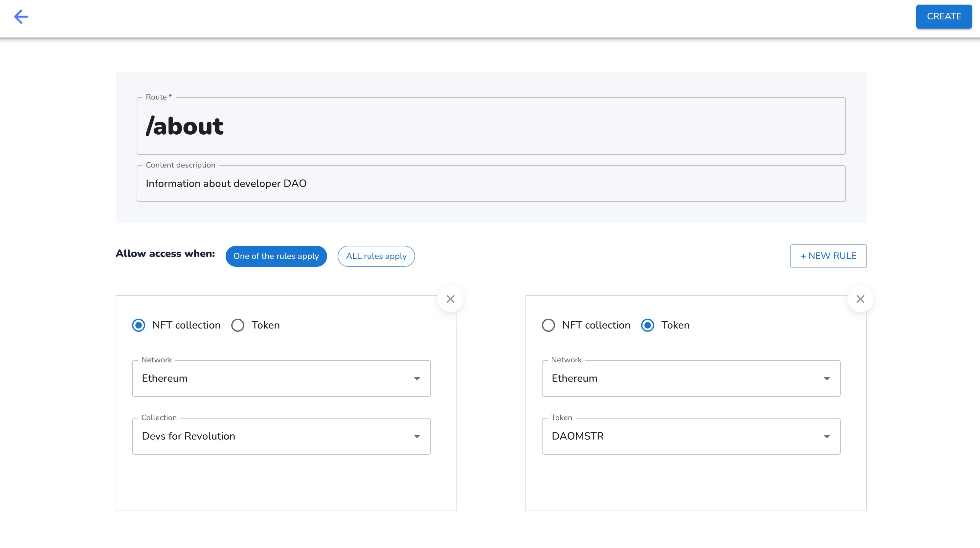The width and height of the screenshot is (980, 548).
Task: Click into the Route field showing /about
Action: pyautogui.click(x=491, y=126)
